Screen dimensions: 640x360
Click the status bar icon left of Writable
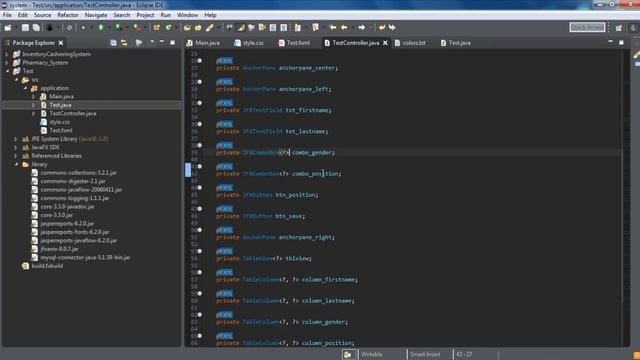point(348,354)
